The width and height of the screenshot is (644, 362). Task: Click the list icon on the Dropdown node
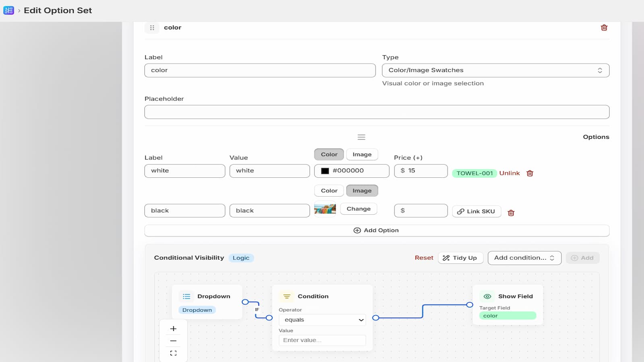coord(186,296)
